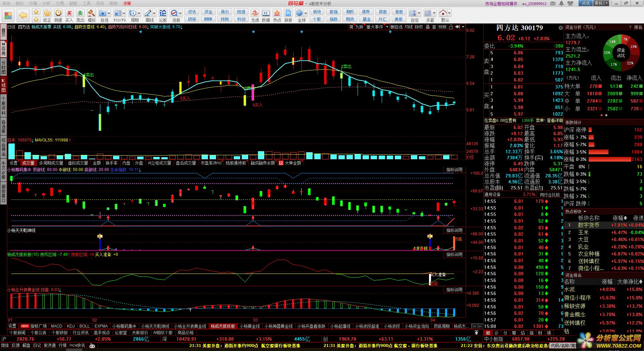Click the 修正 refresh icon
644x351 pixels.
47,13
